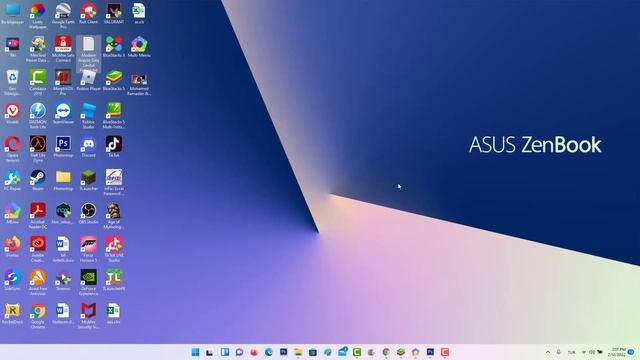
Task: Switch to Microsoft Edge on taskbar
Action: (x=269, y=352)
